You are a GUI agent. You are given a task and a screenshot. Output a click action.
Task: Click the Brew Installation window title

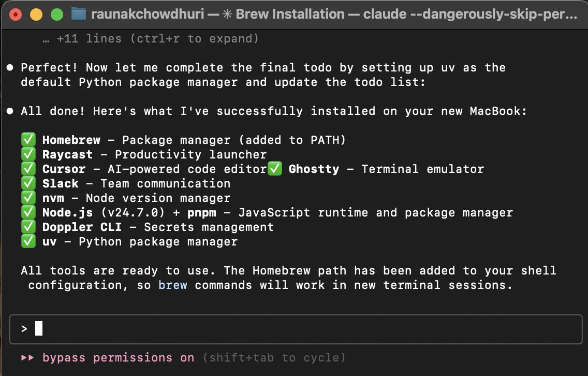point(290,15)
